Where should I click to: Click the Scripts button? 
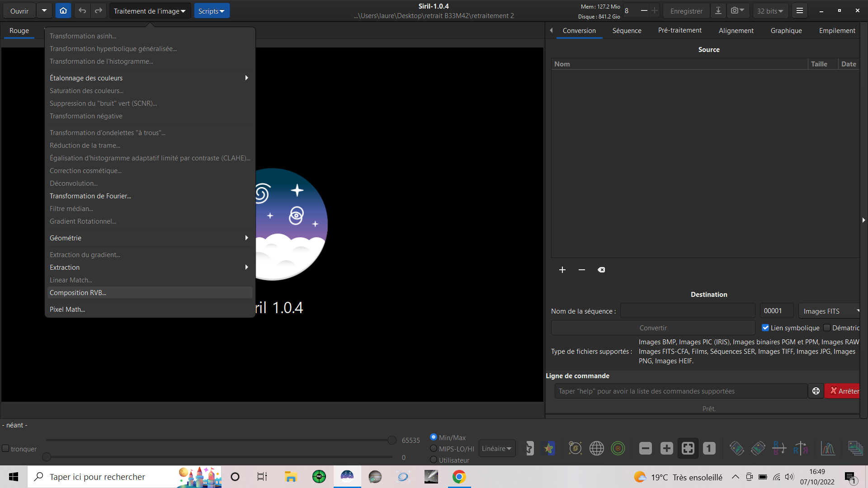pos(212,11)
